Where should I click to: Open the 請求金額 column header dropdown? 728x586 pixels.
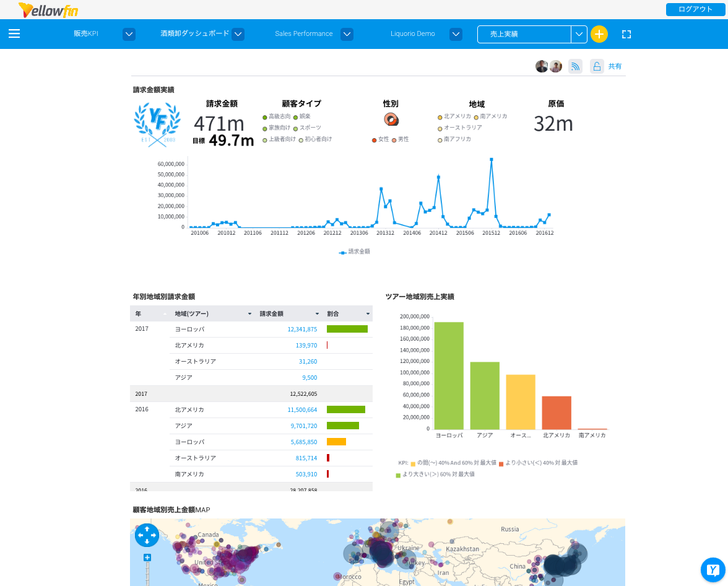coord(317,314)
